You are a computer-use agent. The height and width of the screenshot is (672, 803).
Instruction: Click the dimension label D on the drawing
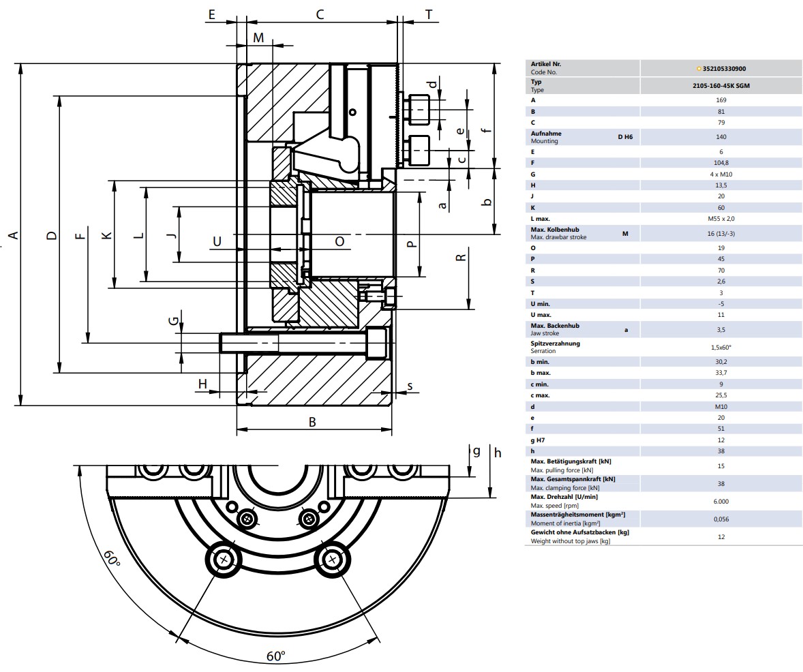click(52, 236)
